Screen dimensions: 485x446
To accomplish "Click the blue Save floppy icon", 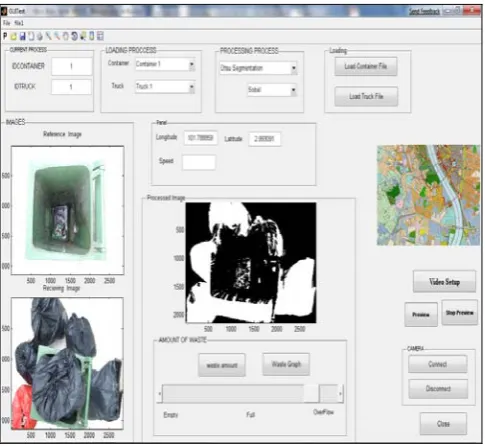I will pyautogui.click(x=23, y=36).
